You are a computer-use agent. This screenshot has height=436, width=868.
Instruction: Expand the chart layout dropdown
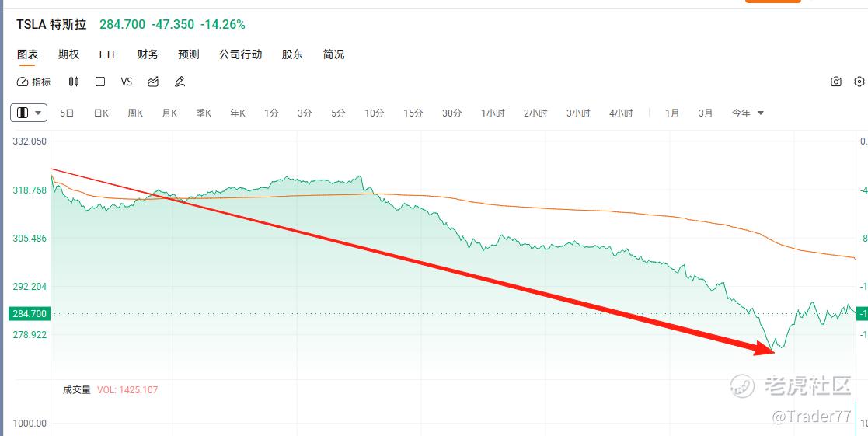tap(29, 113)
